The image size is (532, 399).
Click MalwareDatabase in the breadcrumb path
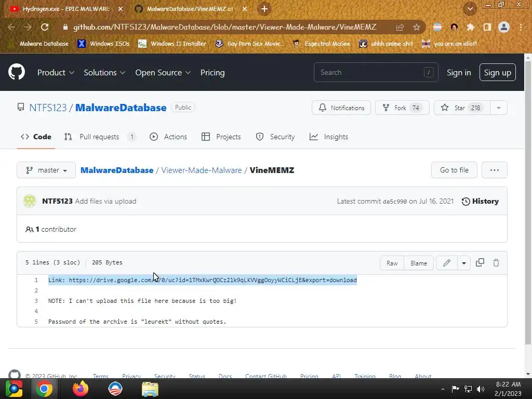[x=117, y=170]
